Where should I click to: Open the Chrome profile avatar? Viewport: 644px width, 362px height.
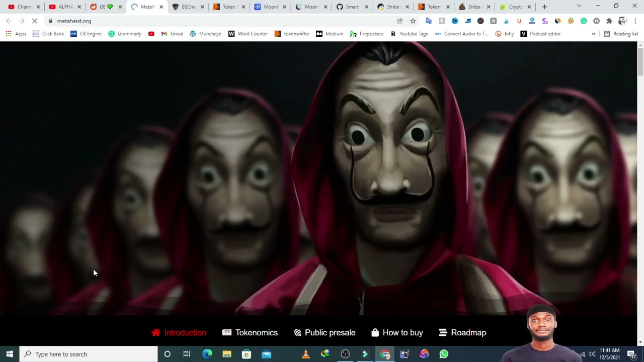(622, 21)
